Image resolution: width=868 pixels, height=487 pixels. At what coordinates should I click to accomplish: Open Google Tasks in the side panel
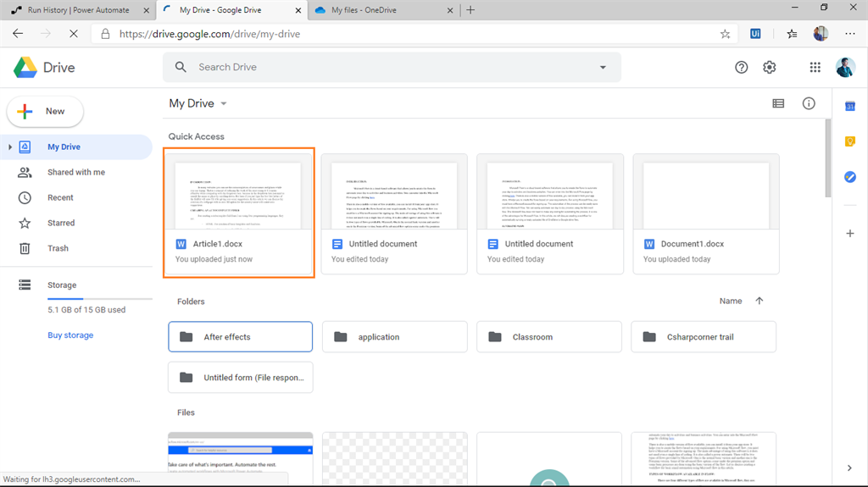pos(850,177)
